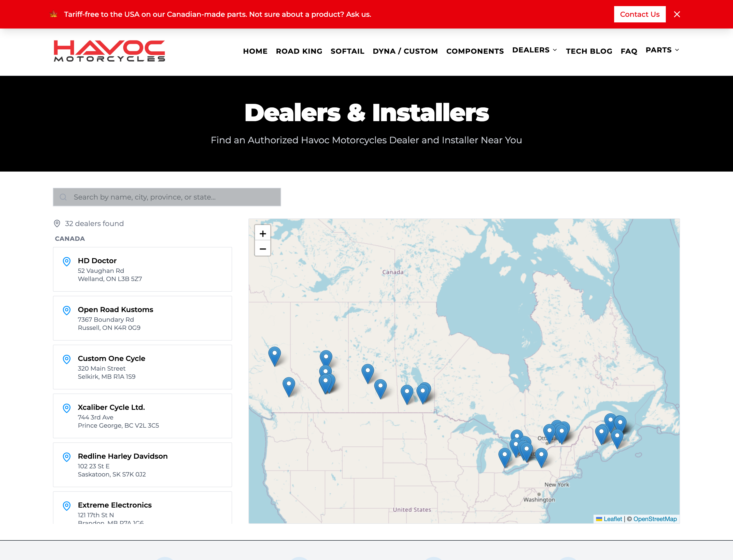Go to the ROAD KING page
This screenshot has height=560, width=733.
(299, 51)
